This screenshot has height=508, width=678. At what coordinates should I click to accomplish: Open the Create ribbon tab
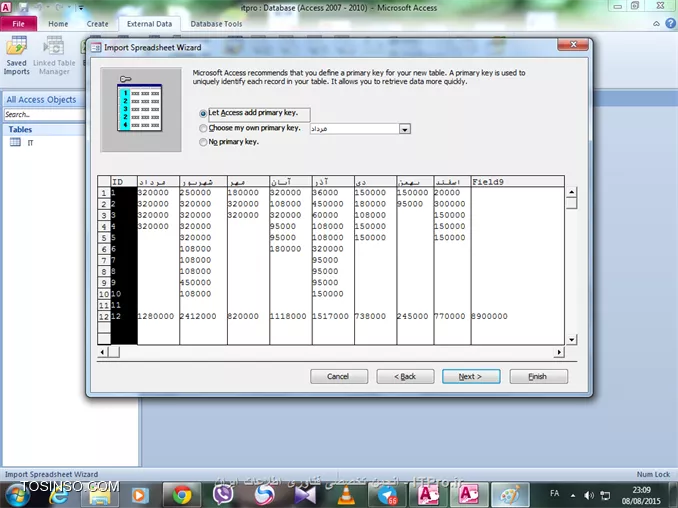(x=97, y=23)
